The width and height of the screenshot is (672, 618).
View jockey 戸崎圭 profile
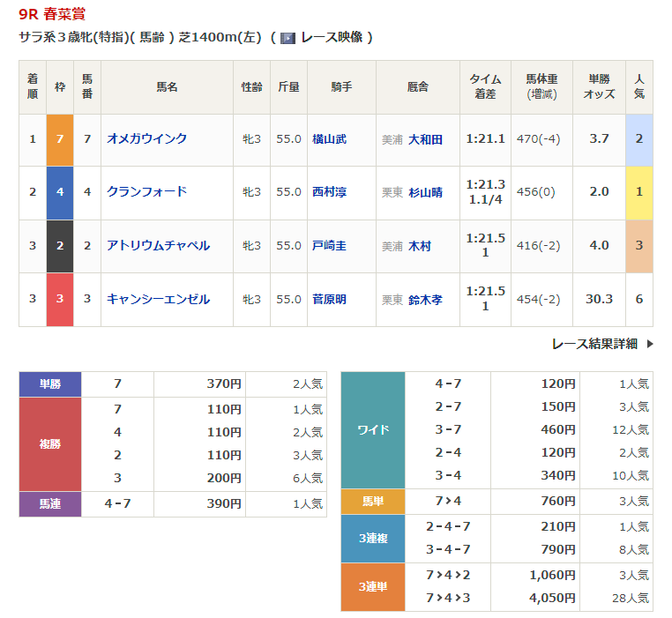pyautogui.click(x=329, y=246)
